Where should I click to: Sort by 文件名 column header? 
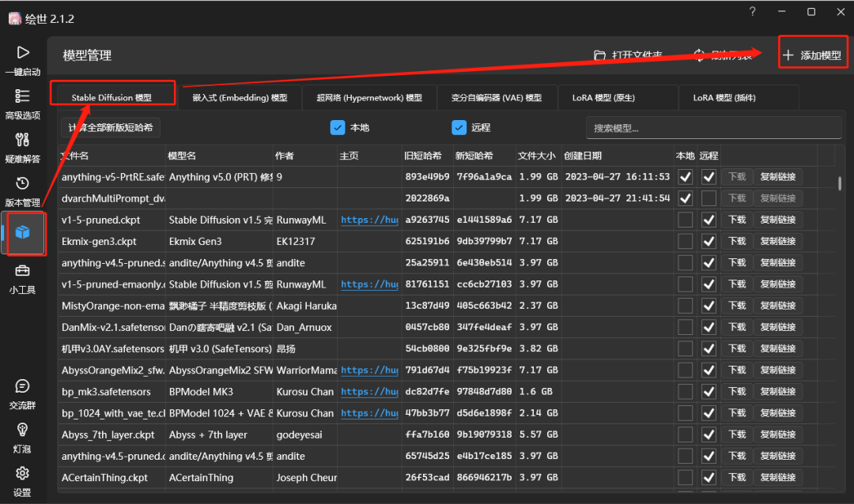pyautogui.click(x=111, y=156)
